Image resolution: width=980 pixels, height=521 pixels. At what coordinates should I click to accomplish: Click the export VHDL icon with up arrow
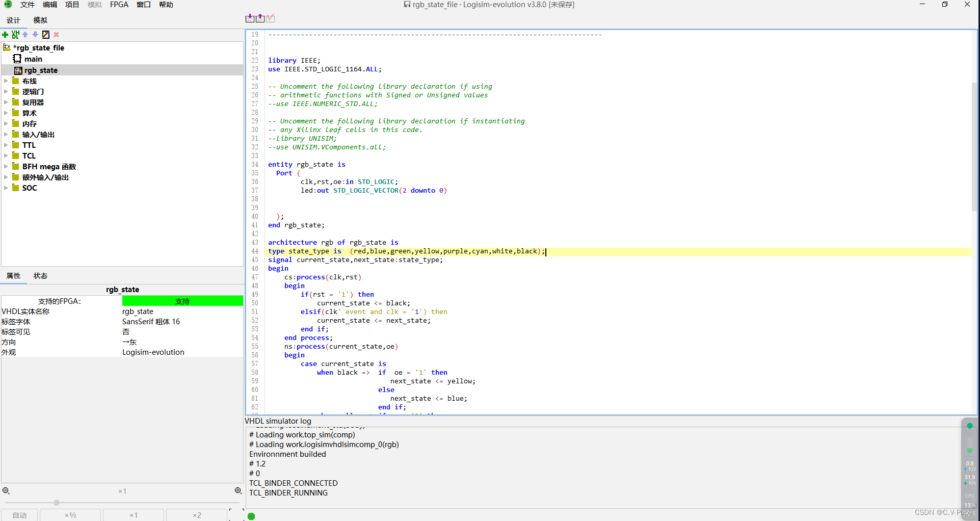click(x=260, y=18)
